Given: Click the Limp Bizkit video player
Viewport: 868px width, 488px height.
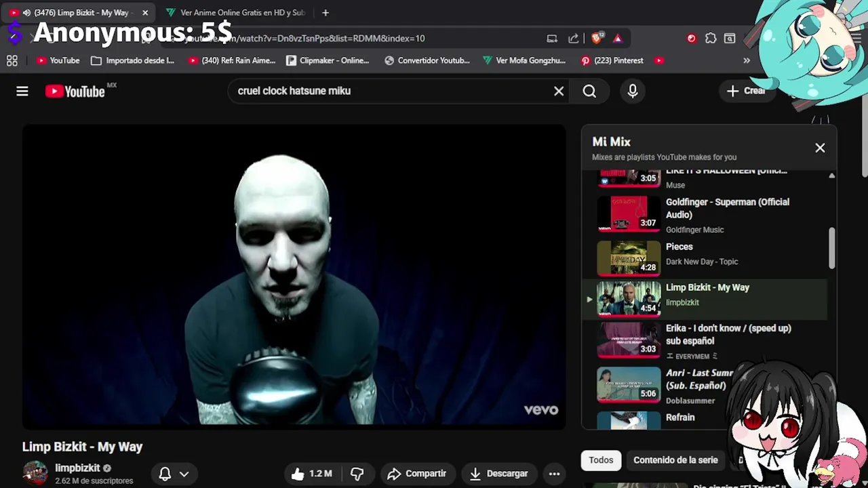Looking at the screenshot, I should coord(294,277).
